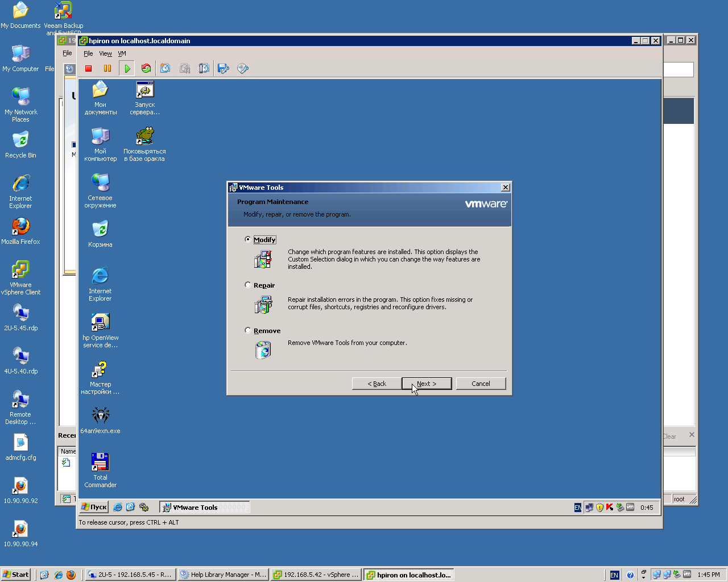This screenshot has width=728, height=582.
Task: Proceed with the Next > button
Action: click(427, 384)
